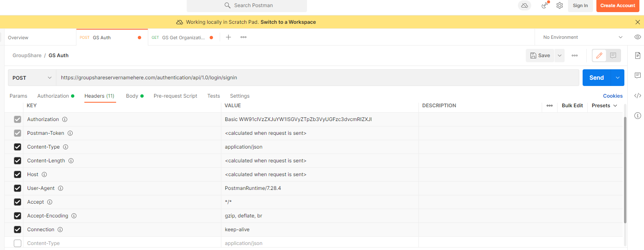Disable the User-Agent header checkbox

point(18,188)
